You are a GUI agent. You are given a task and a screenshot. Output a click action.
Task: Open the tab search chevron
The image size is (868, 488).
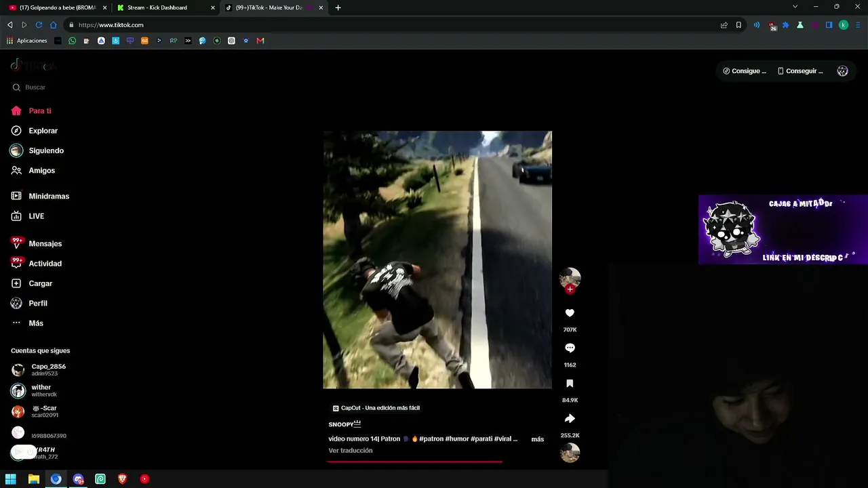pyautogui.click(x=795, y=7)
